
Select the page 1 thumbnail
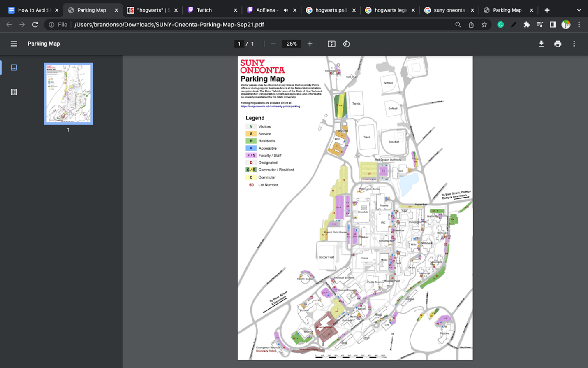click(68, 93)
